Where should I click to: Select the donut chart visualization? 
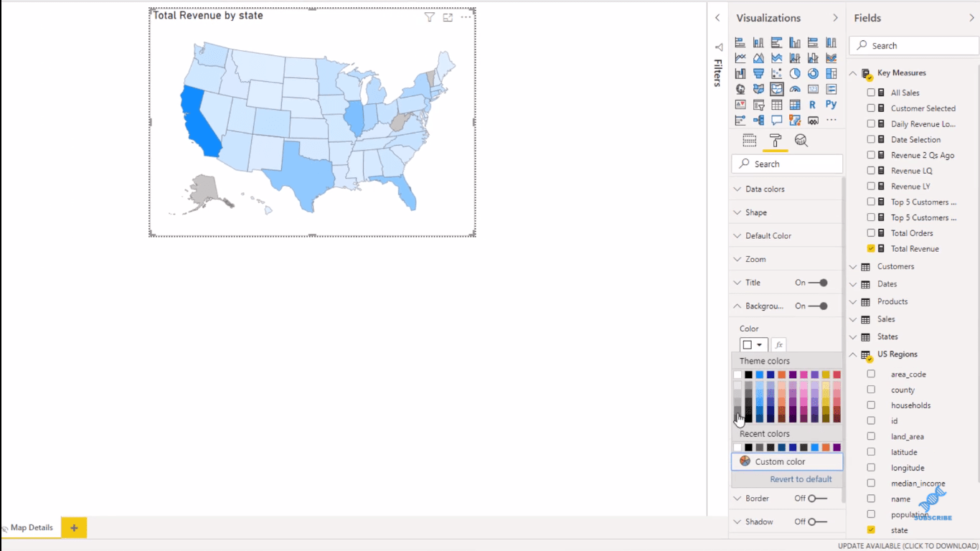[813, 73]
